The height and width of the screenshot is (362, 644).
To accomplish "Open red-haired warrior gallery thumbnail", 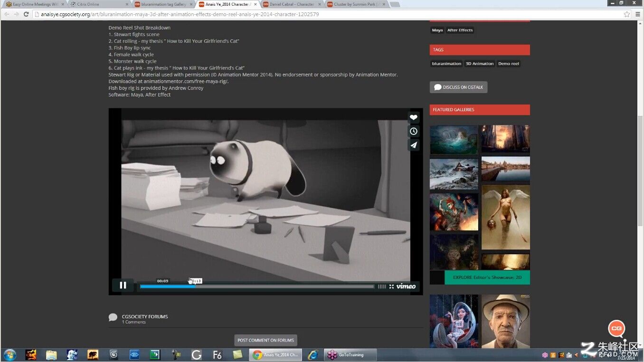I will point(454,212).
